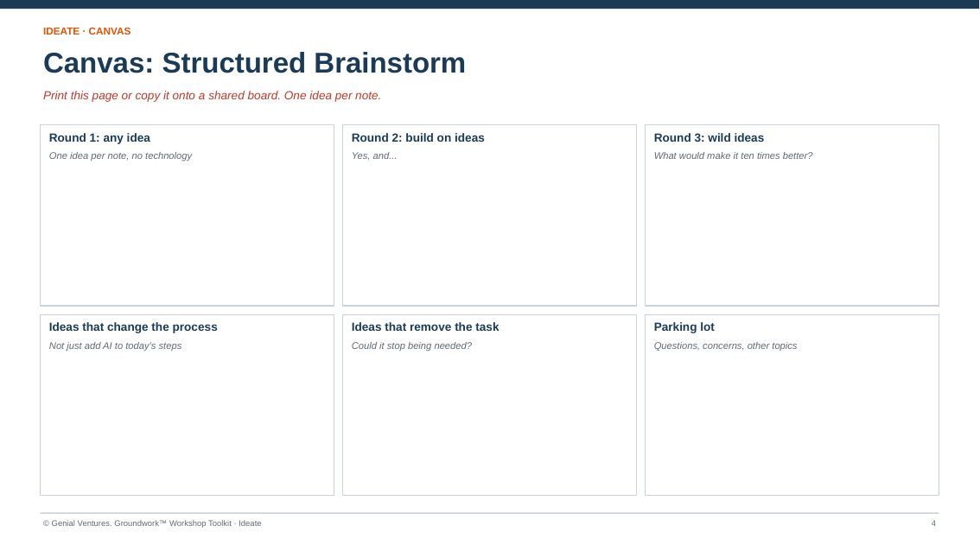Select the 'Yes, and...' prompt text
This screenshot has height=551, width=980.
click(373, 155)
